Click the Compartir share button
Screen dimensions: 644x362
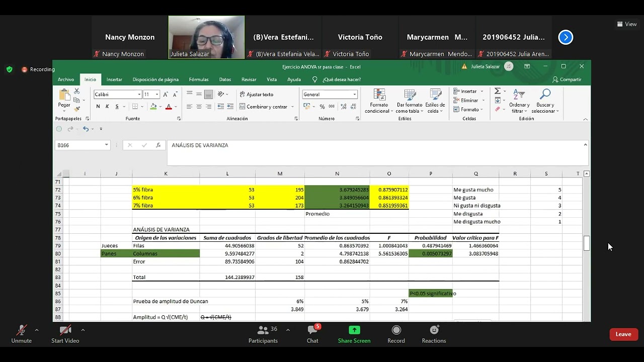click(567, 79)
